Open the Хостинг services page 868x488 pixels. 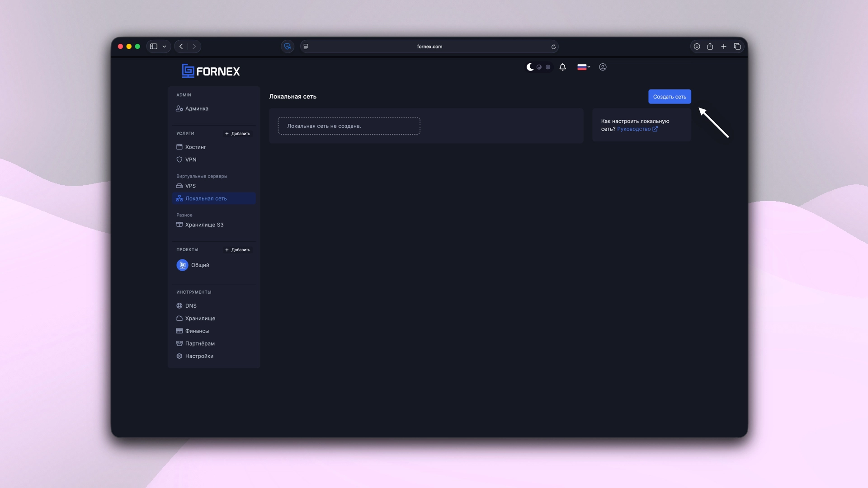196,147
